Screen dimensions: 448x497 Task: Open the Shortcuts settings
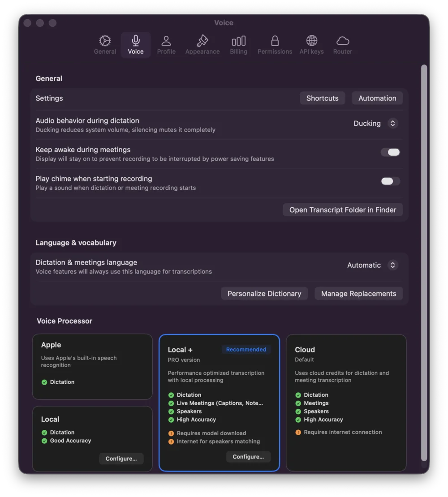(322, 98)
